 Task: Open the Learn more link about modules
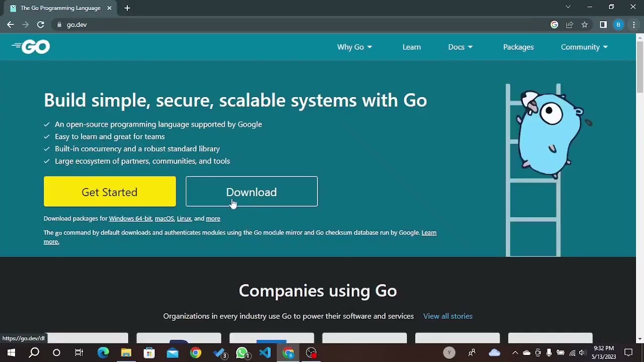pos(429,233)
